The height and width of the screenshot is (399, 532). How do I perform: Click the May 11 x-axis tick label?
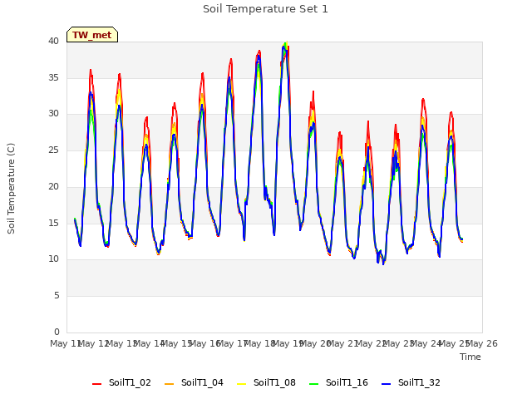click(x=65, y=343)
